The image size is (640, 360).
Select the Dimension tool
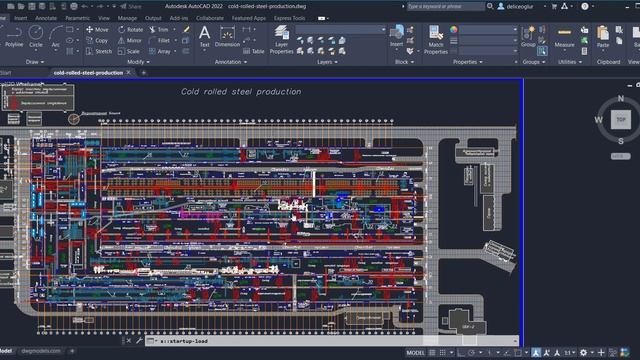[227, 36]
